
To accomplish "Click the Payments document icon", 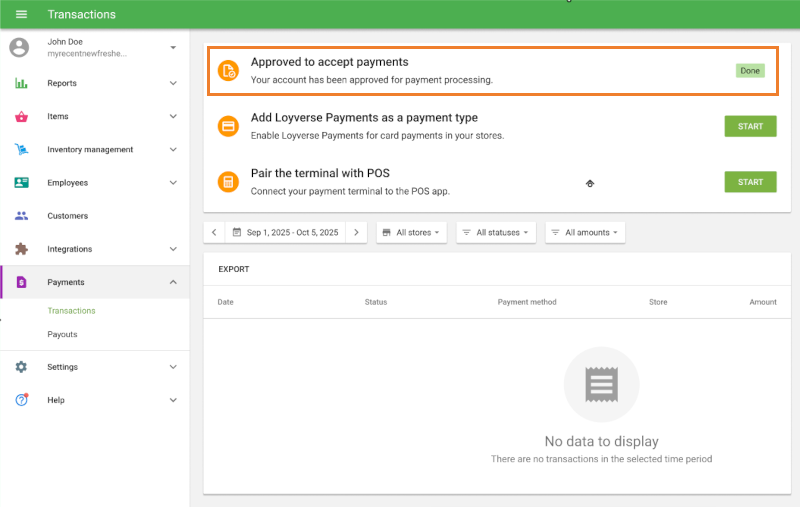I will [21, 282].
